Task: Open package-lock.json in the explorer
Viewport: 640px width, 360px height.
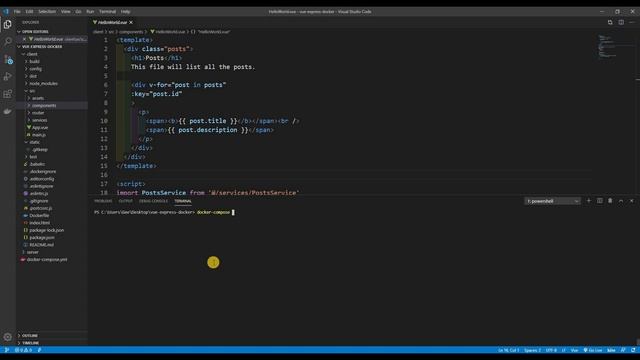Action: coord(46,230)
